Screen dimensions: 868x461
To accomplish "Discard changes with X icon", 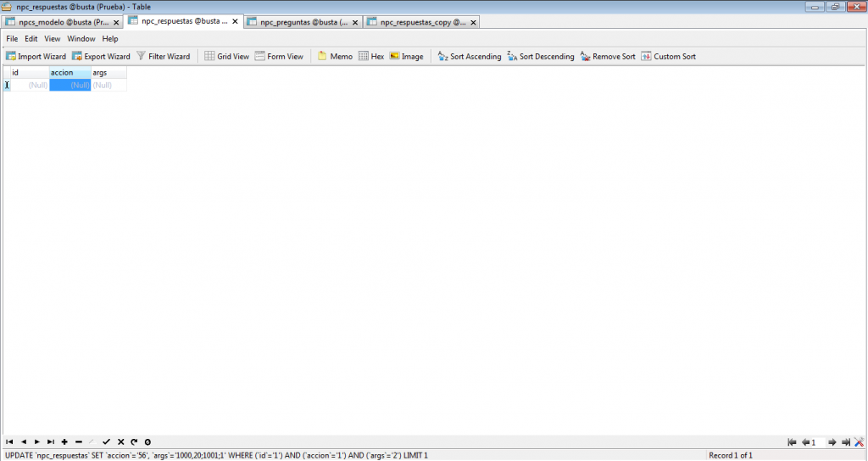I will [120, 442].
